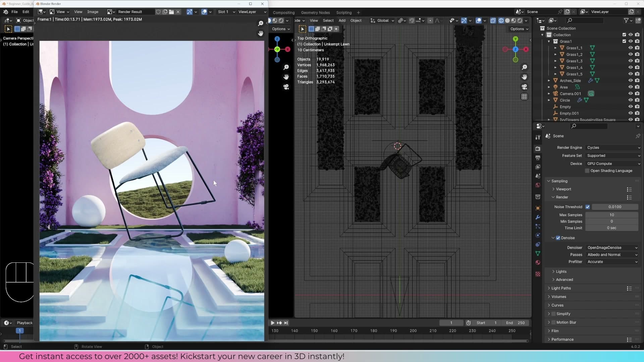Unlink the Render Result image with the X icon

pyautogui.click(x=178, y=12)
